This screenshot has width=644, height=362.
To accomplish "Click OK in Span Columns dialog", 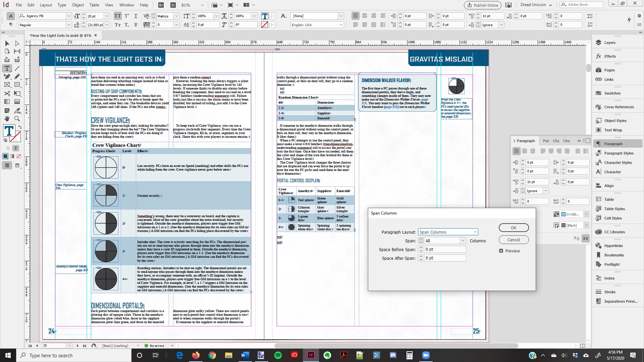I will pyautogui.click(x=514, y=228).
